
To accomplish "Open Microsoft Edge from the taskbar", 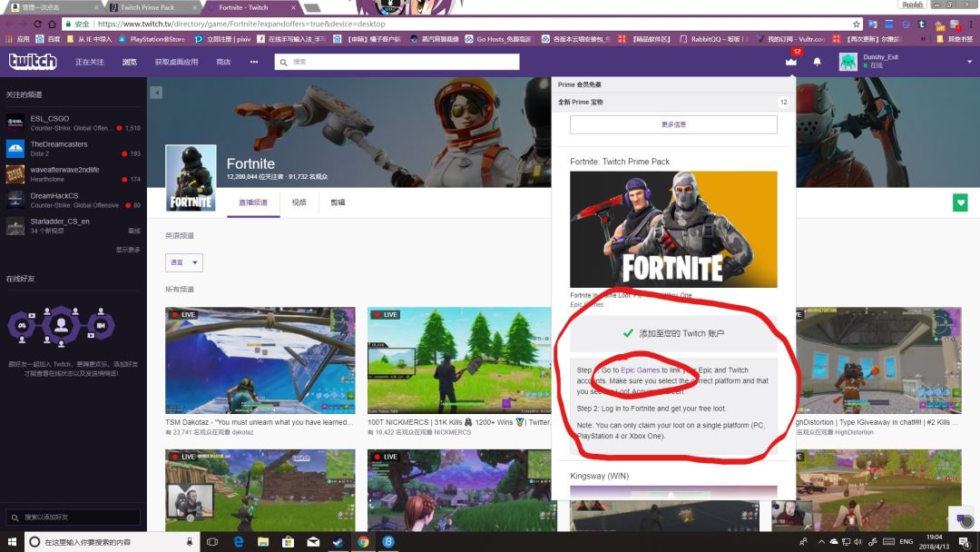I will pyautogui.click(x=238, y=542).
